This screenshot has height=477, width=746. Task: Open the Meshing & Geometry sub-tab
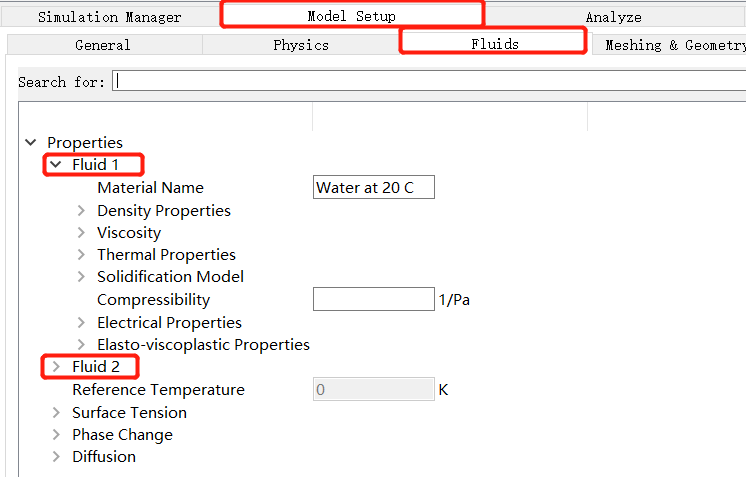[x=675, y=45]
